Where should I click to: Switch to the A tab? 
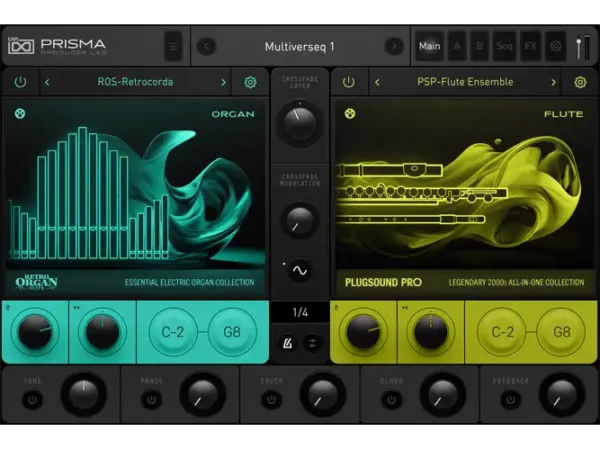pyautogui.click(x=457, y=46)
